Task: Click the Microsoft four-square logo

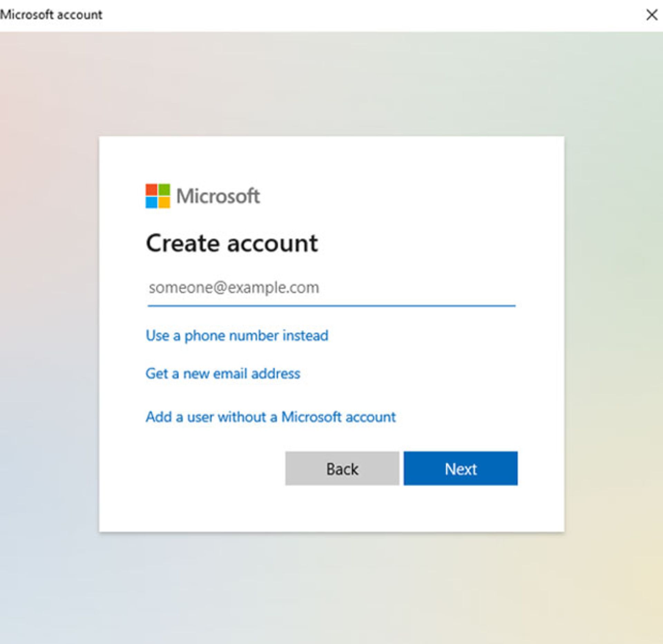Action: click(158, 196)
